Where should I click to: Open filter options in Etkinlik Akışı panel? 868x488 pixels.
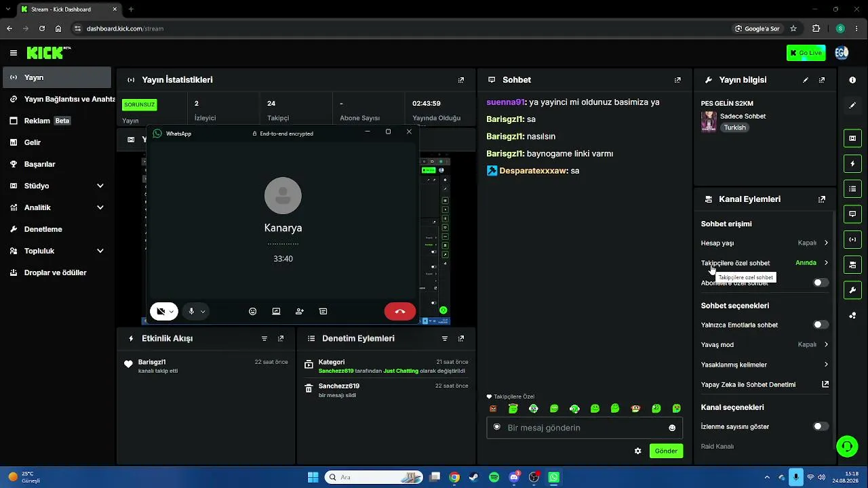264,338
